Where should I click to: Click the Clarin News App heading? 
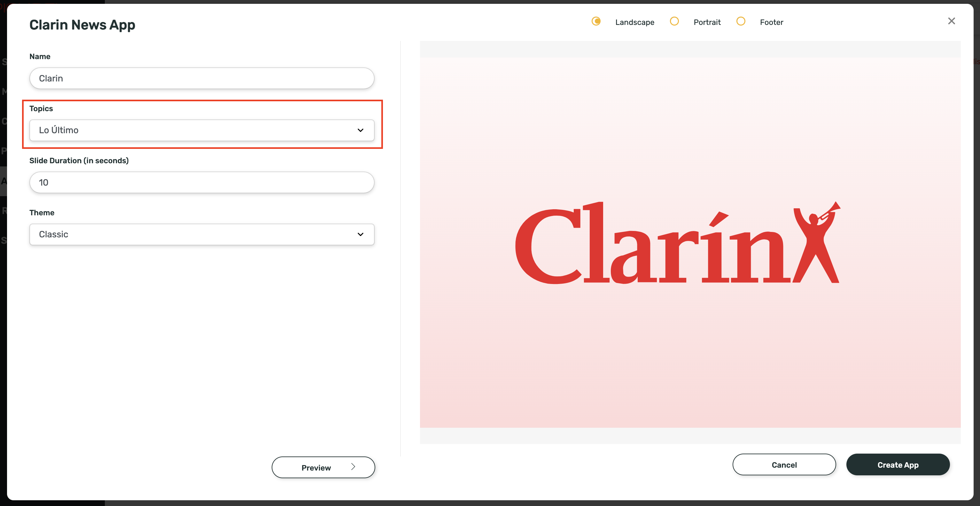tap(82, 25)
